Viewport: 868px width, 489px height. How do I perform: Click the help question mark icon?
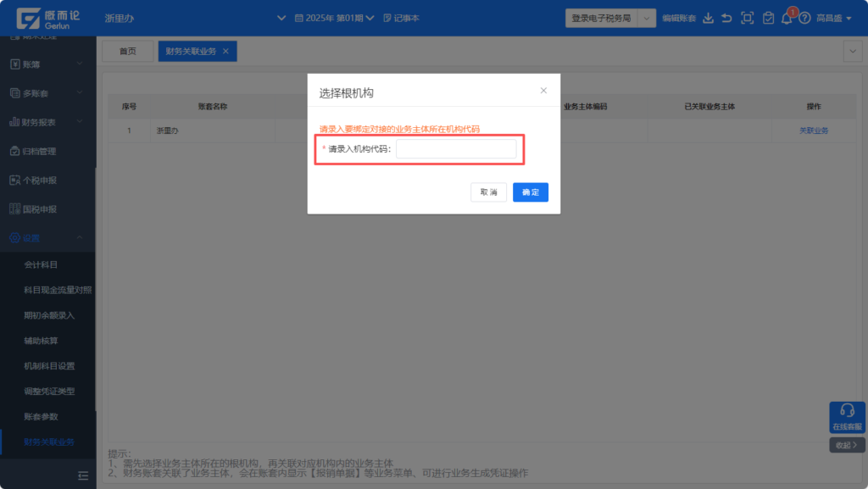coord(804,18)
